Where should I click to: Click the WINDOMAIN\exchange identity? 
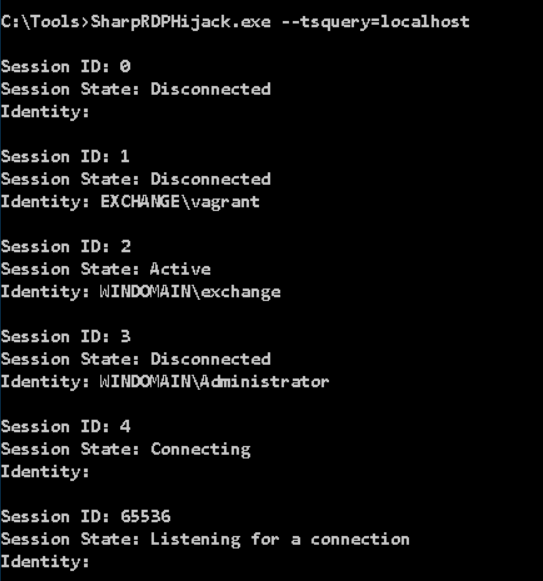tap(190, 292)
